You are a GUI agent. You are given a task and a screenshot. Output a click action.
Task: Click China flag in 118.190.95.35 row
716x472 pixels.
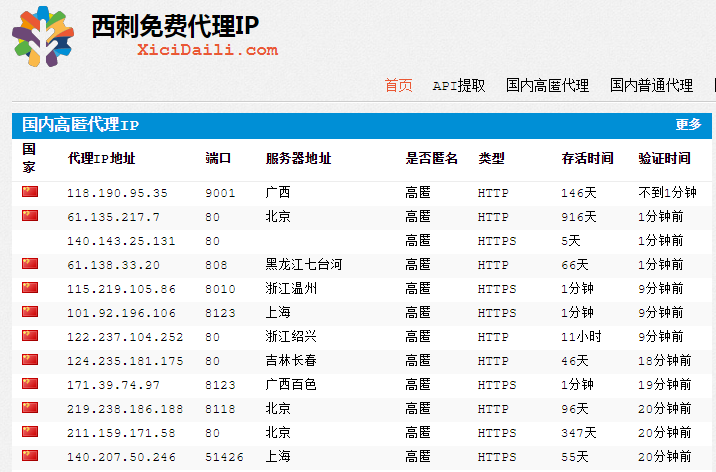[x=30, y=191]
